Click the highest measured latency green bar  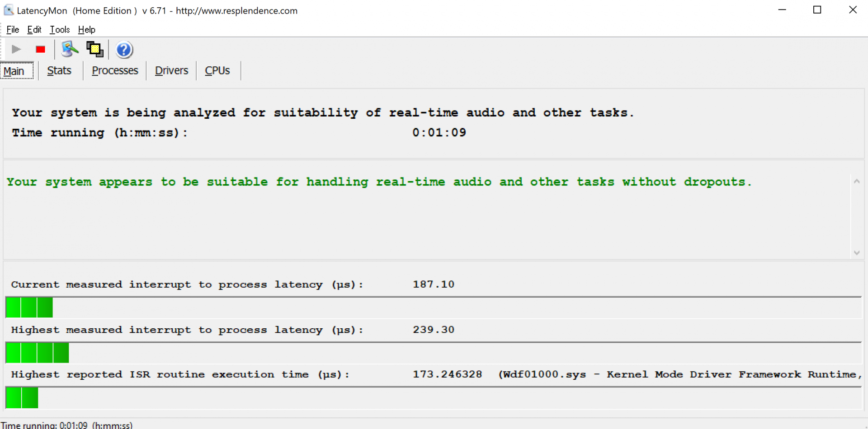coord(38,353)
